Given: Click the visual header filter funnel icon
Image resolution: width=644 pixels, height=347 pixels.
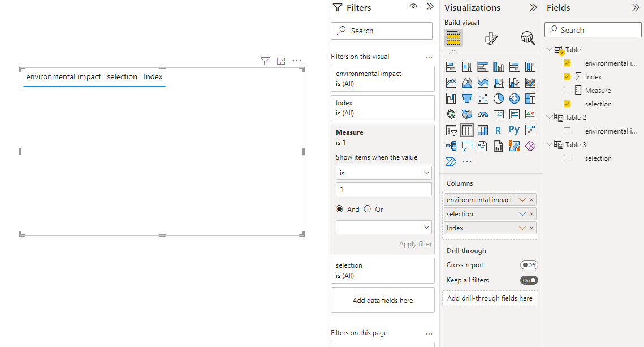Looking at the screenshot, I should click(265, 61).
